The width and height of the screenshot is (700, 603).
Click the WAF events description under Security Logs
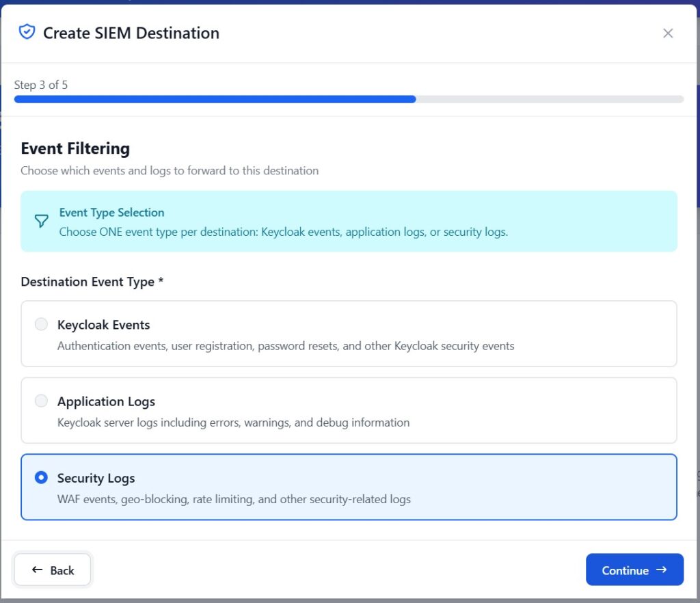click(234, 499)
